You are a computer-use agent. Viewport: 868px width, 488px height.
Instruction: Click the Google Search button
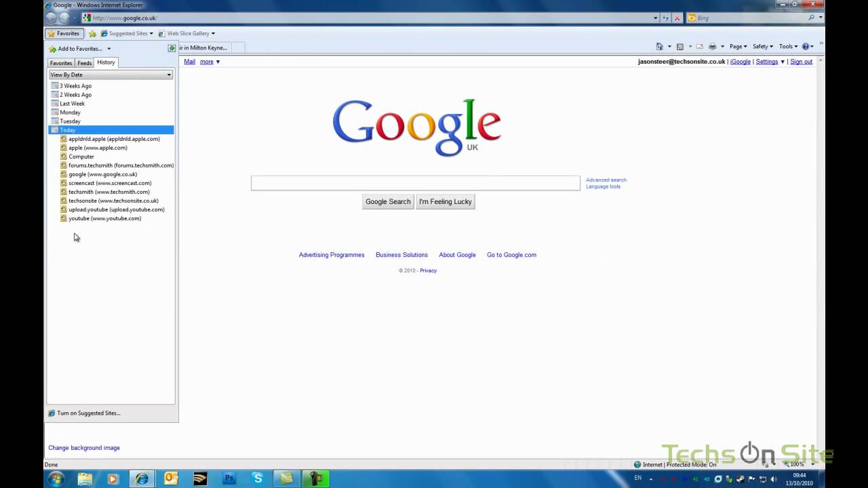388,201
